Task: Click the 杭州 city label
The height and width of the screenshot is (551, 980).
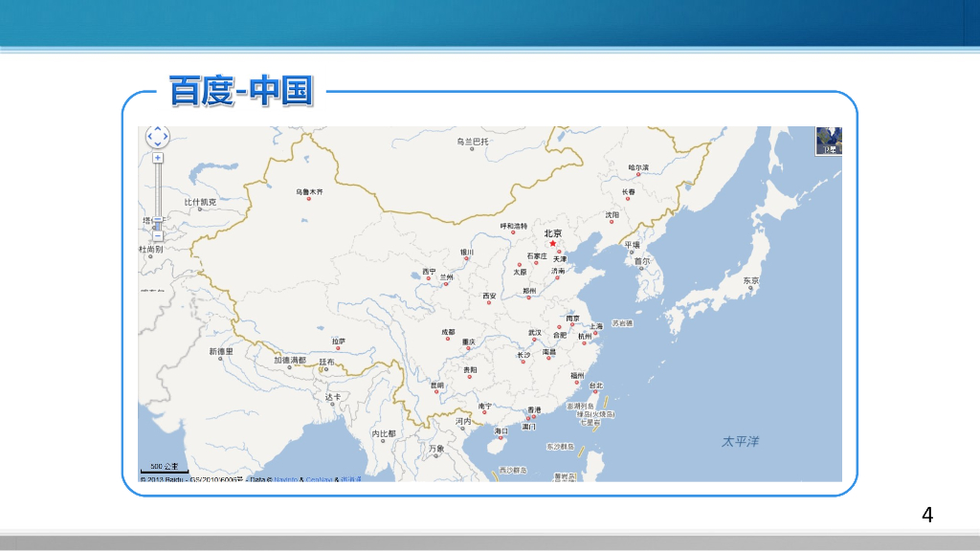Action: point(585,336)
